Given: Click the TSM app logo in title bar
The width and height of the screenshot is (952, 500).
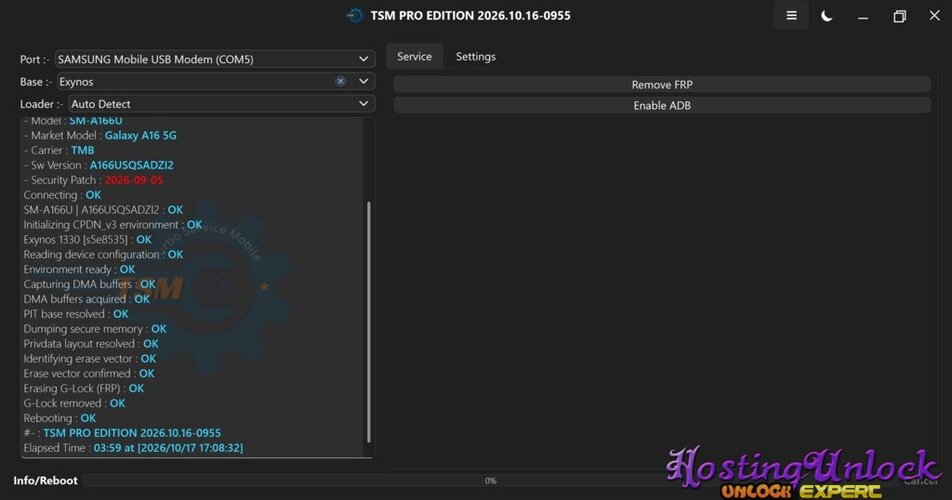Looking at the screenshot, I should [x=355, y=16].
